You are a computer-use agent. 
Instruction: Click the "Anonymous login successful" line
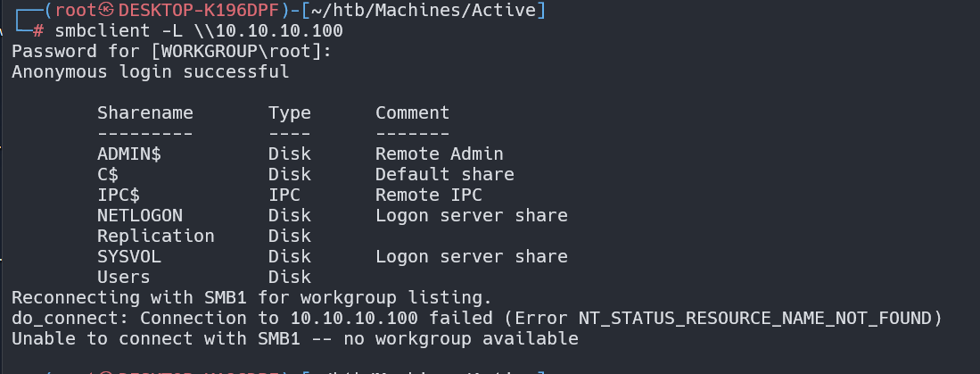click(150, 72)
